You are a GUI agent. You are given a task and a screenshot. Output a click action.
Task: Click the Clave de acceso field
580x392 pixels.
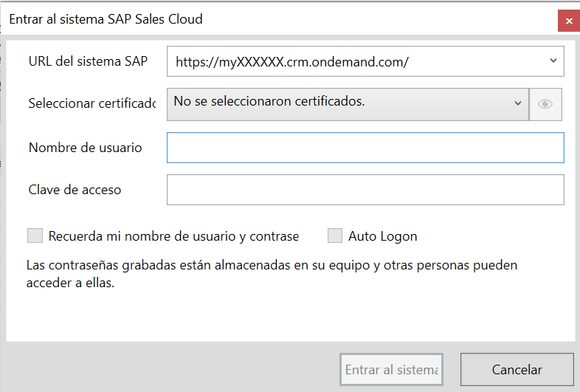pyautogui.click(x=365, y=190)
